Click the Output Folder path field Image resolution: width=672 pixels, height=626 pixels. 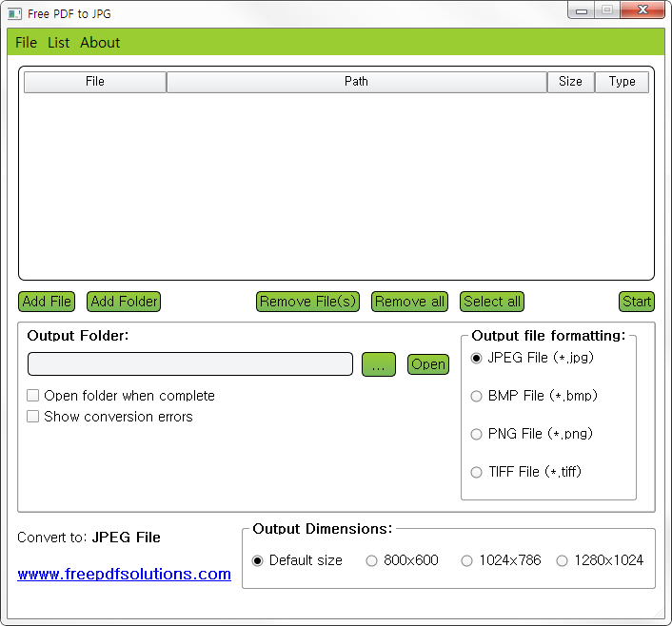point(190,364)
